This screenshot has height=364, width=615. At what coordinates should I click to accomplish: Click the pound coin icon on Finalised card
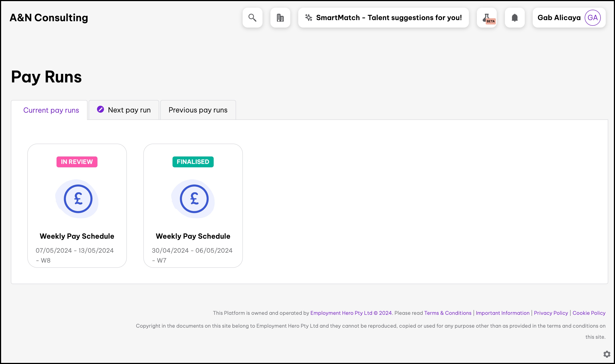point(194,199)
